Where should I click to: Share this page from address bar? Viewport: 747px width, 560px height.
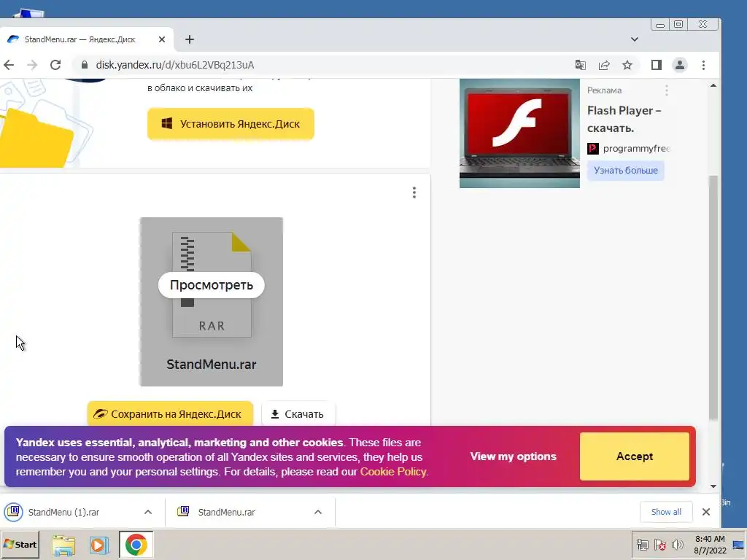point(604,65)
